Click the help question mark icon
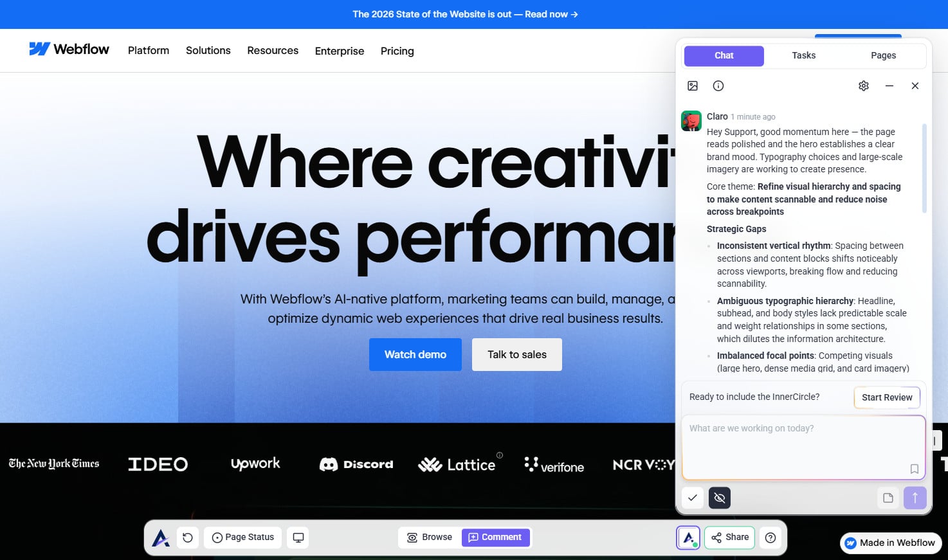The height and width of the screenshot is (560, 948). [770, 537]
